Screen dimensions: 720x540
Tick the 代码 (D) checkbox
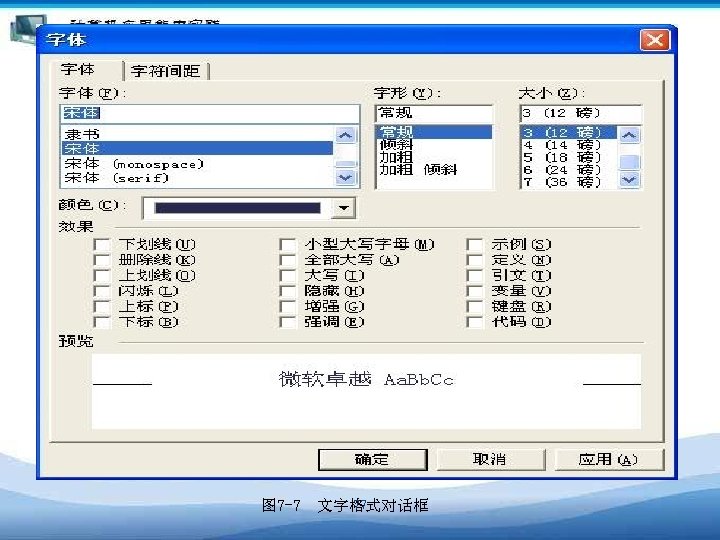click(x=475, y=322)
